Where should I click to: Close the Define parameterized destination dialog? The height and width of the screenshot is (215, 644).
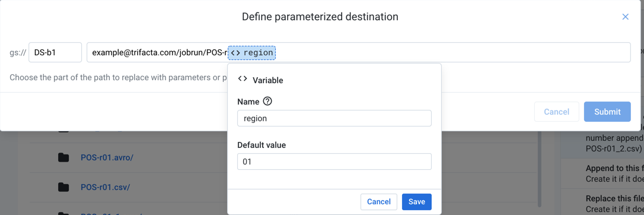pyautogui.click(x=625, y=17)
